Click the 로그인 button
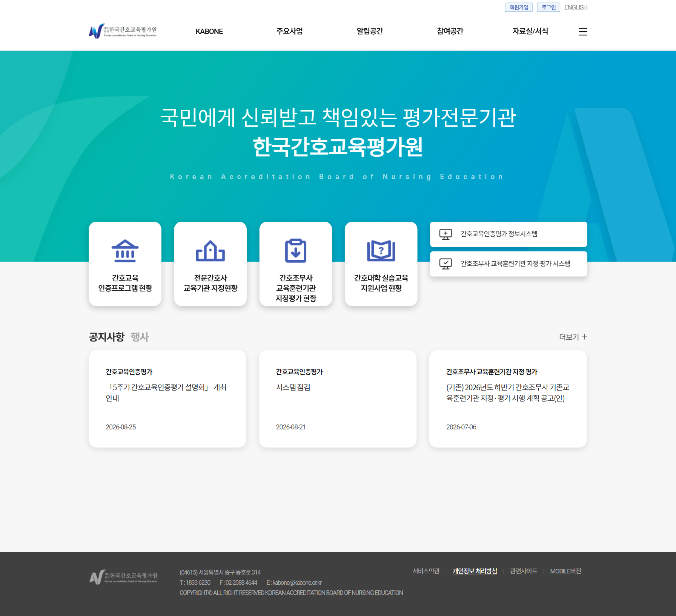 click(548, 7)
